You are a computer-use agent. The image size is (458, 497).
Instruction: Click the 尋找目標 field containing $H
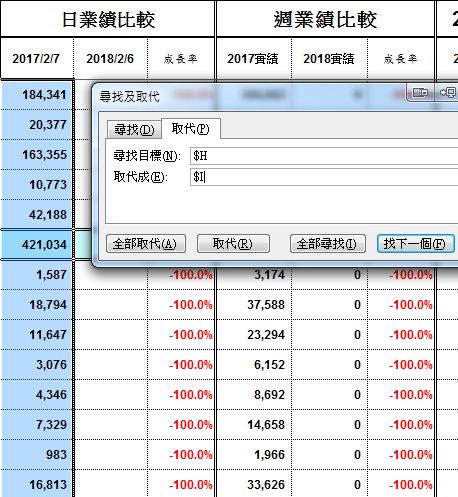coord(324,156)
